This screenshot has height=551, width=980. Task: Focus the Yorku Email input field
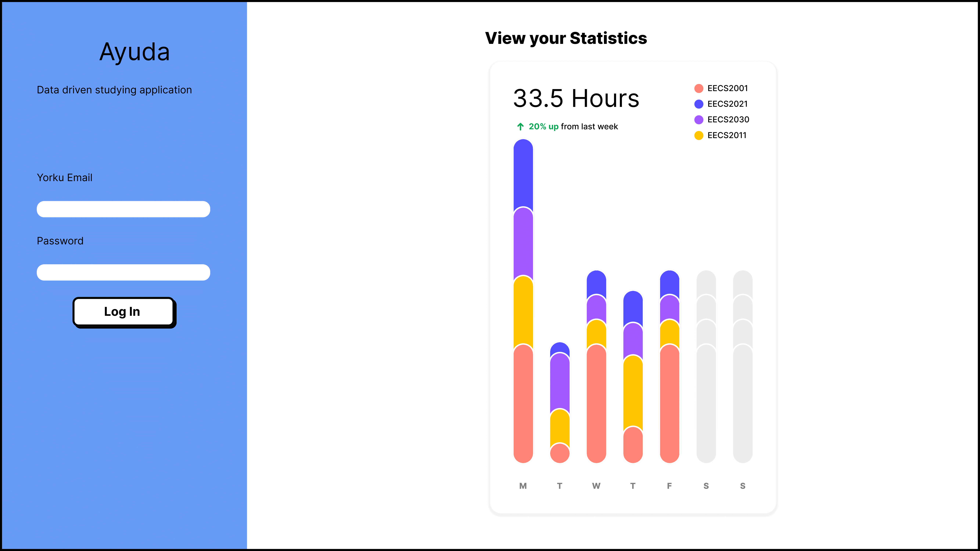(123, 209)
